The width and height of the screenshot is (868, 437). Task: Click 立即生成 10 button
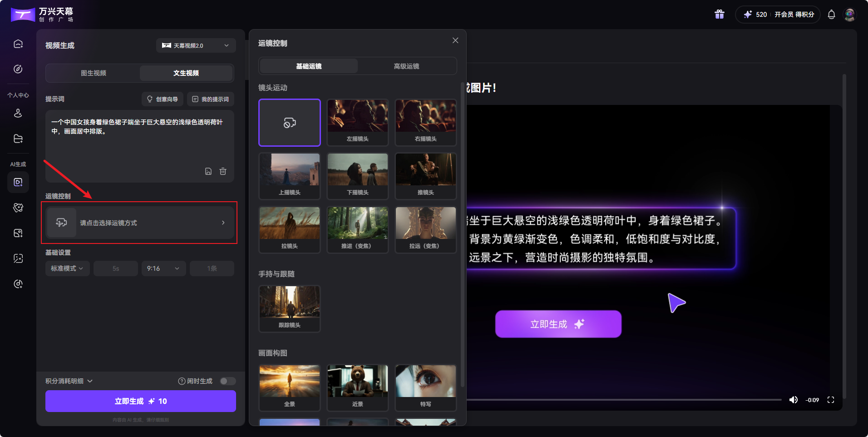pyautogui.click(x=141, y=401)
